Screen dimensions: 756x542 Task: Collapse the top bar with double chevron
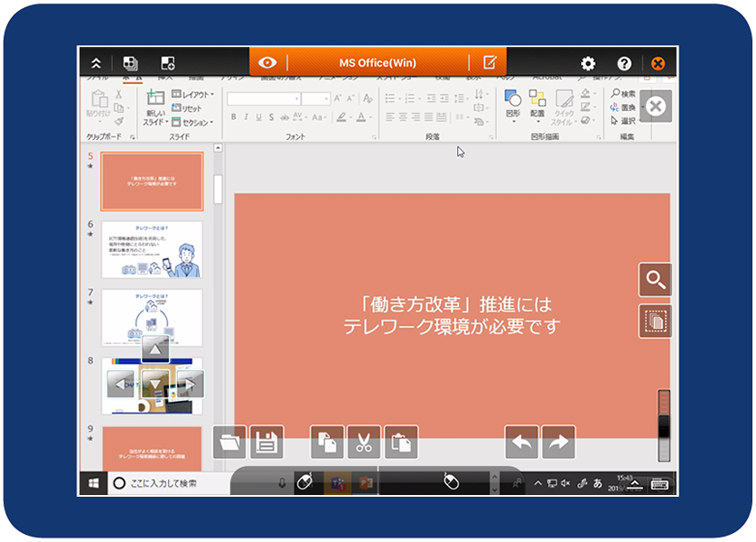point(97,63)
